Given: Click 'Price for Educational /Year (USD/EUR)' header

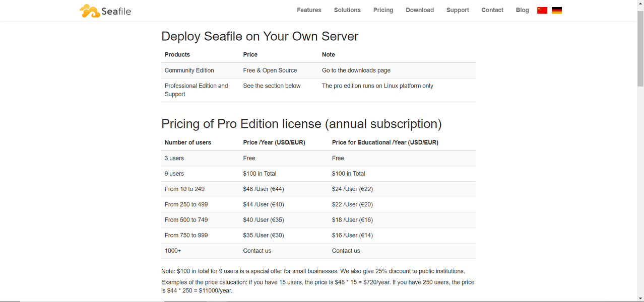Looking at the screenshot, I should (x=385, y=142).
